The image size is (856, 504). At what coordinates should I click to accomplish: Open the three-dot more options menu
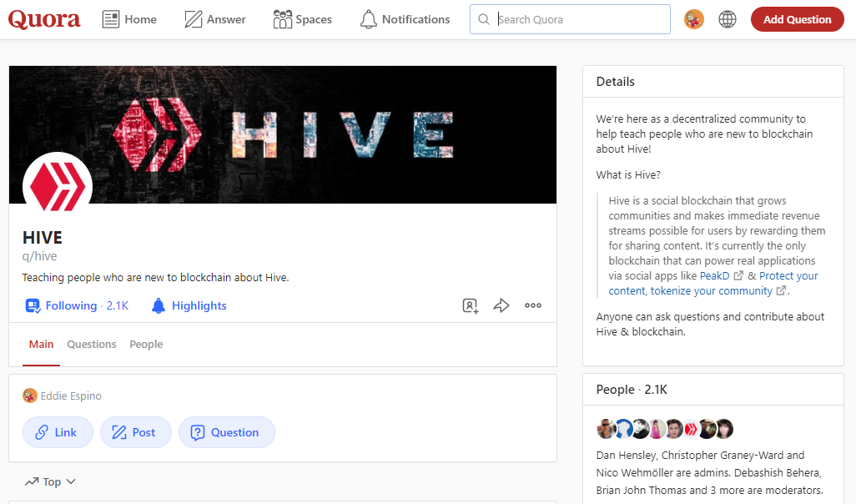tap(533, 305)
